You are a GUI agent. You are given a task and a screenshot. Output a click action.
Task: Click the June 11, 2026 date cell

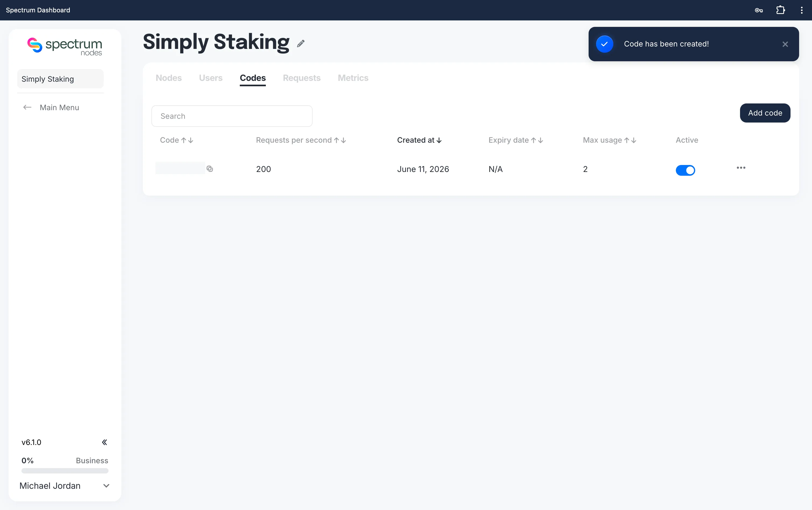pos(423,169)
